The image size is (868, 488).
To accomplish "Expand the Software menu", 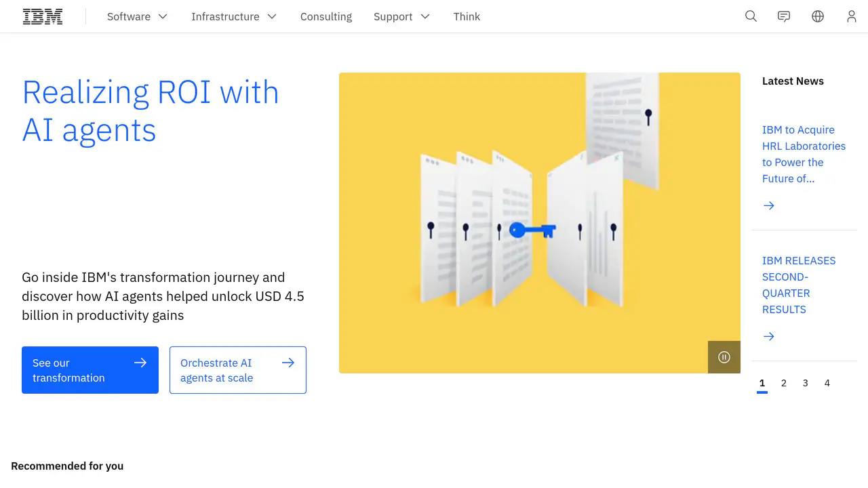I will pyautogui.click(x=137, y=16).
